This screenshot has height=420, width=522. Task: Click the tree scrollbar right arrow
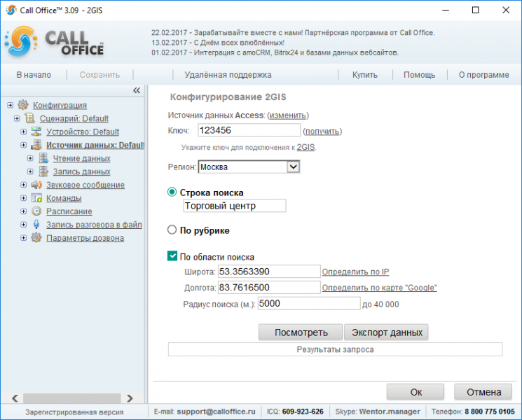[130, 398]
